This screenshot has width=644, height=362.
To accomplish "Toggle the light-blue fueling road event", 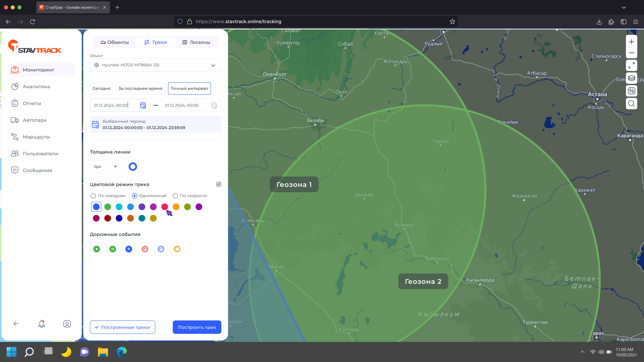I will click(161, 249).
